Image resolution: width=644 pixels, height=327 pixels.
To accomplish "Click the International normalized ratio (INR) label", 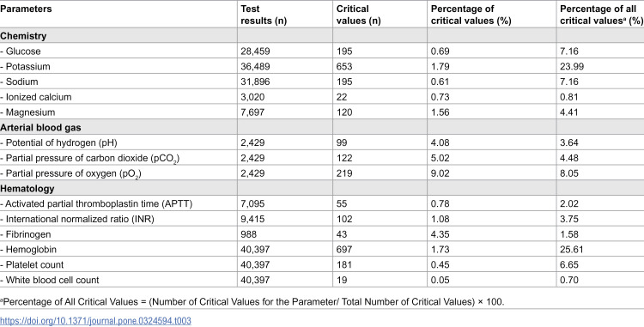I will [77, 219].
